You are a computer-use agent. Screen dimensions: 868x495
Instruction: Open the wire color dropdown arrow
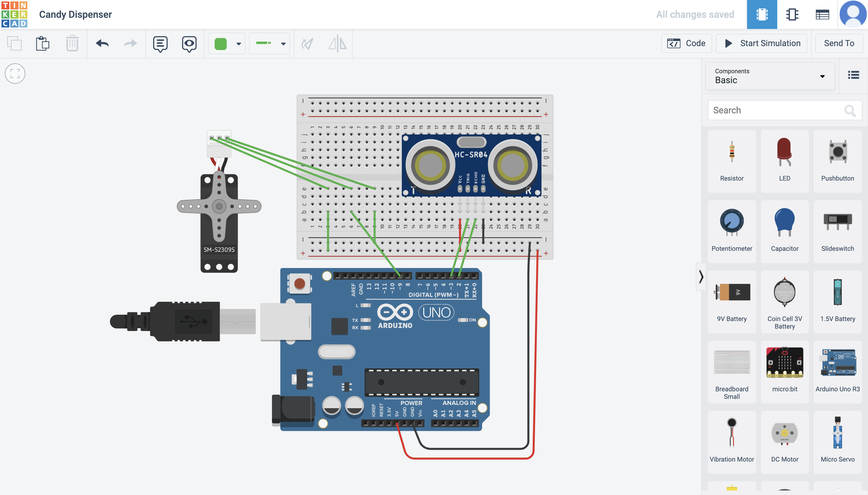pos(239,44)
